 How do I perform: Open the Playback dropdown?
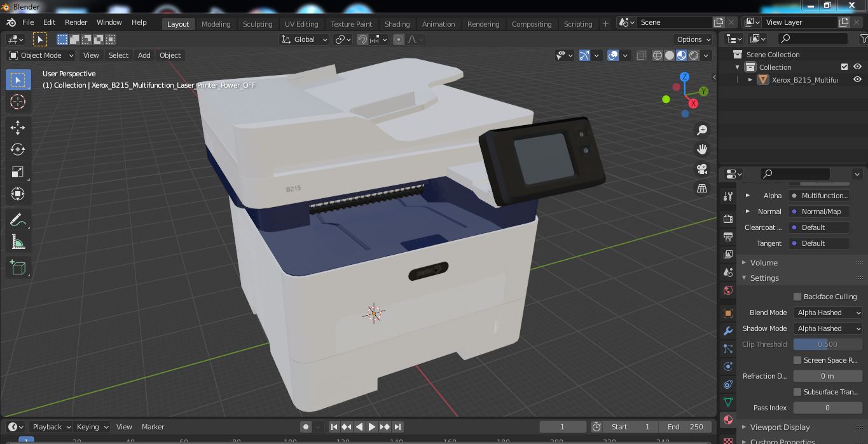pyautogui.click(x=52, y=427)
